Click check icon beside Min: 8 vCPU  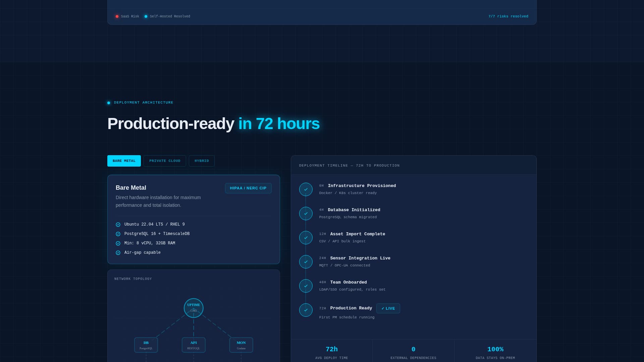point(118,243)
